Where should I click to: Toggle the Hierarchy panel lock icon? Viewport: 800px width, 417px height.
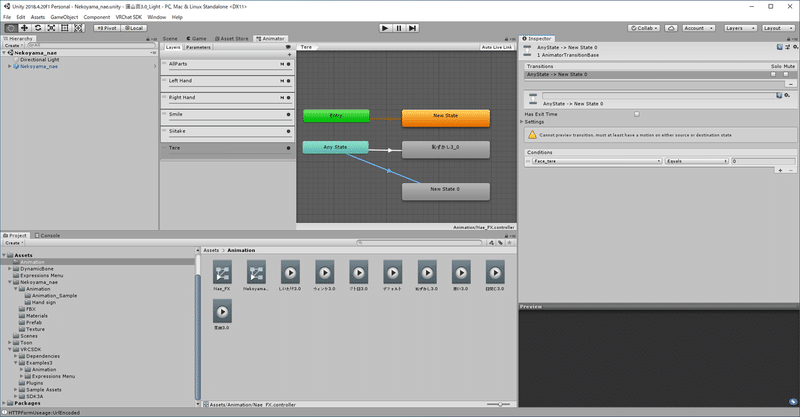pos(148,39)
